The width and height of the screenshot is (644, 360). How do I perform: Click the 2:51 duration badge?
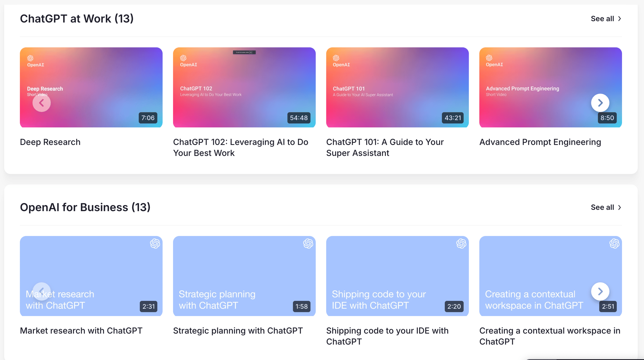pos(608,306)
